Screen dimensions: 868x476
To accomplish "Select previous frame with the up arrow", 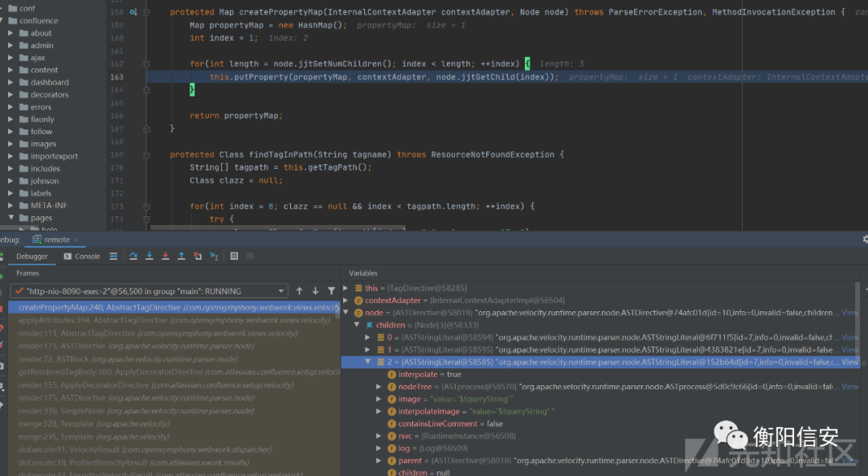I will 300,291.
